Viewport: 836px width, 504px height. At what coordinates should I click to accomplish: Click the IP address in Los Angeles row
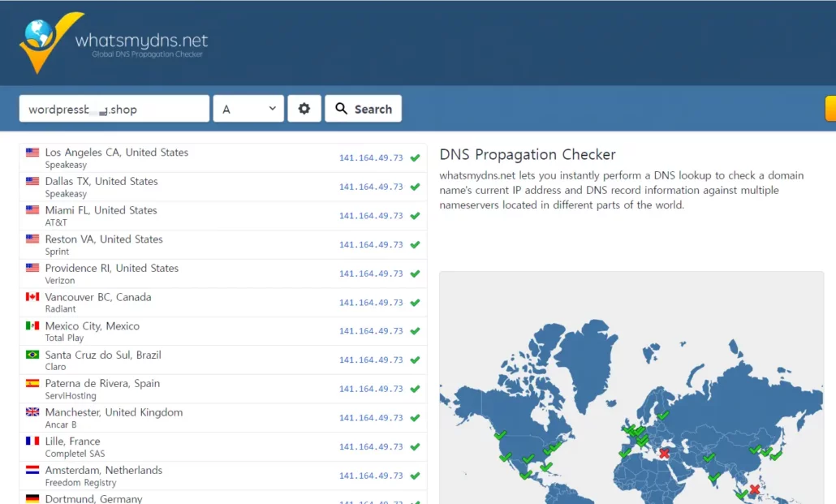[x=371, y=158]
